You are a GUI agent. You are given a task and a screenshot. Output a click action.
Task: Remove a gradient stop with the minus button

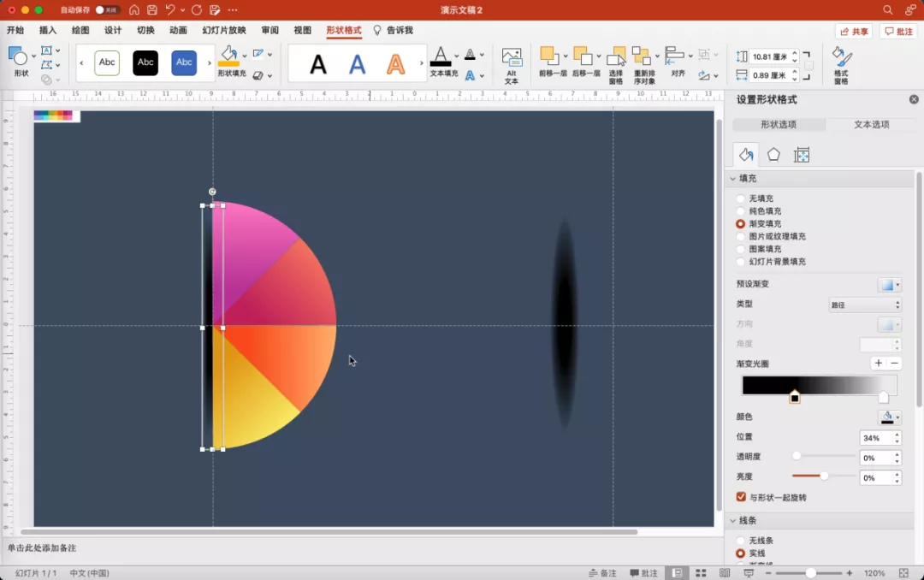coord(894,363)
